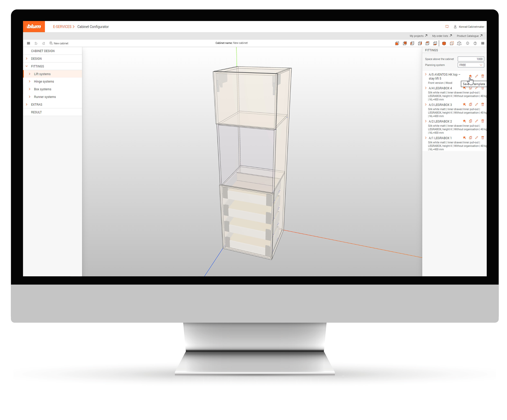Select the solid cube 3D view icon
507x420 pixels.
tap(444, 44)
